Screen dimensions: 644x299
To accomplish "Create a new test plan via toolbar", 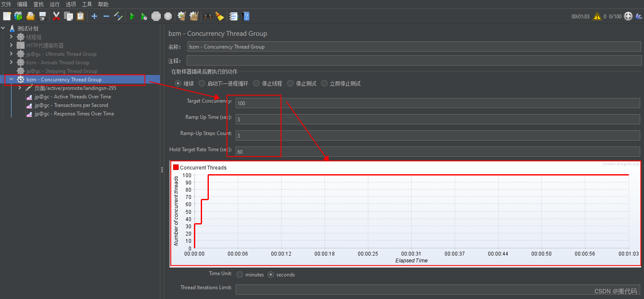I will 7,16.
